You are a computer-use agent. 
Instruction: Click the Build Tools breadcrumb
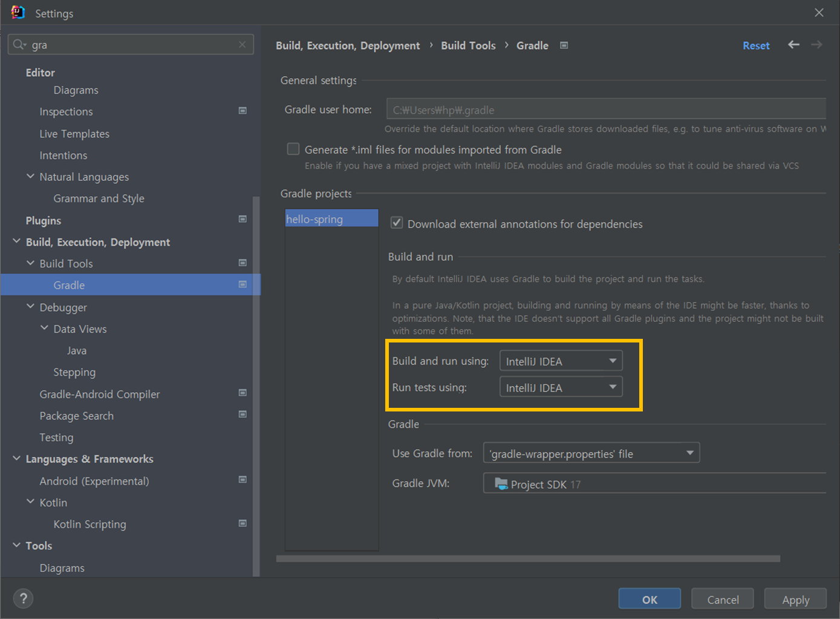[x=468, y=45]
